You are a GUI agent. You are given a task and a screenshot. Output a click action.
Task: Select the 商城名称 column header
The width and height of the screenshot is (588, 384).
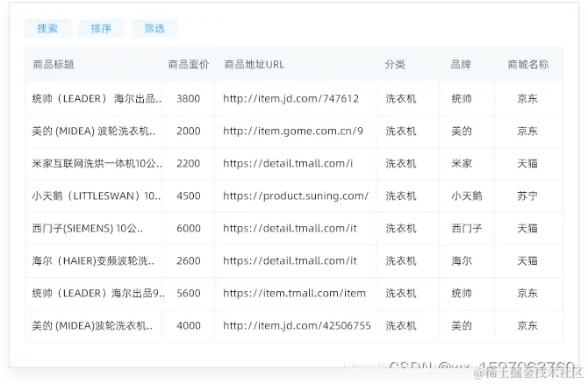tap(528, 64)
